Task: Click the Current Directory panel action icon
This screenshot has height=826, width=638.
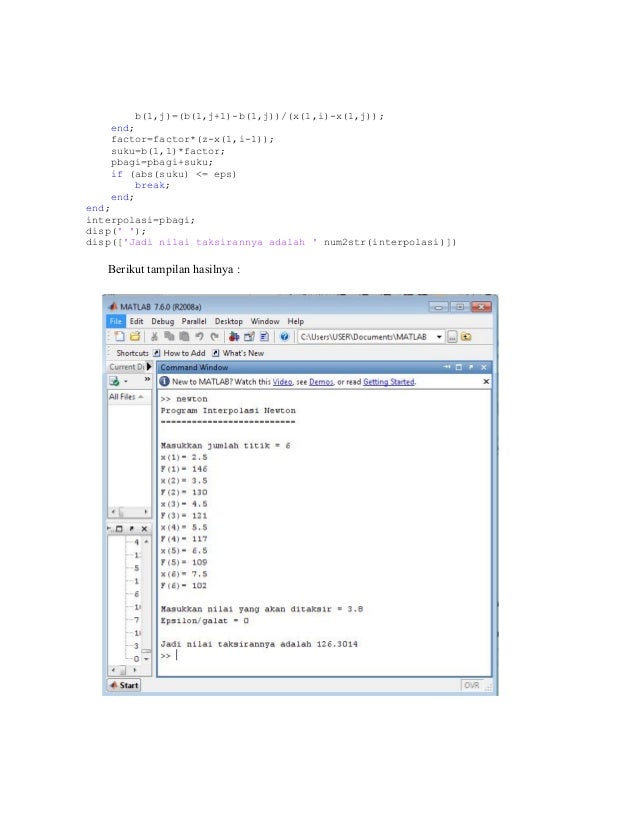Action: [114, 381]
